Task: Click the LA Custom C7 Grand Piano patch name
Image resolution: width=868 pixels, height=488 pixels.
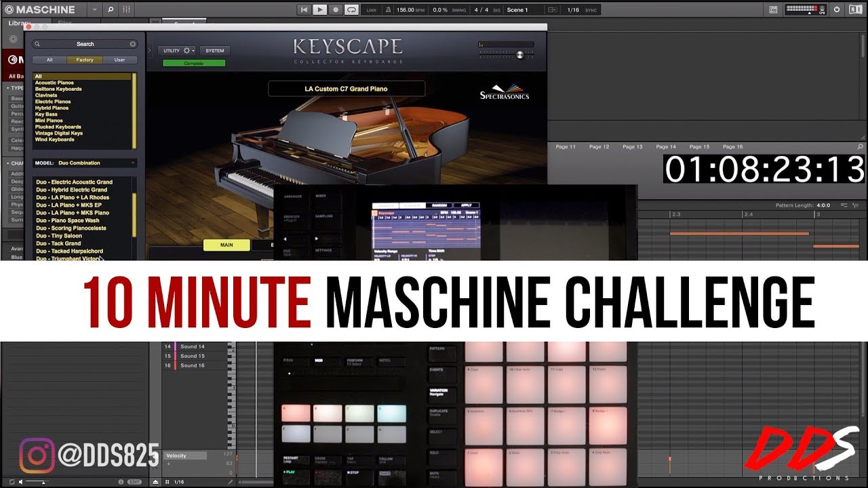Action: tap(347, 88)
